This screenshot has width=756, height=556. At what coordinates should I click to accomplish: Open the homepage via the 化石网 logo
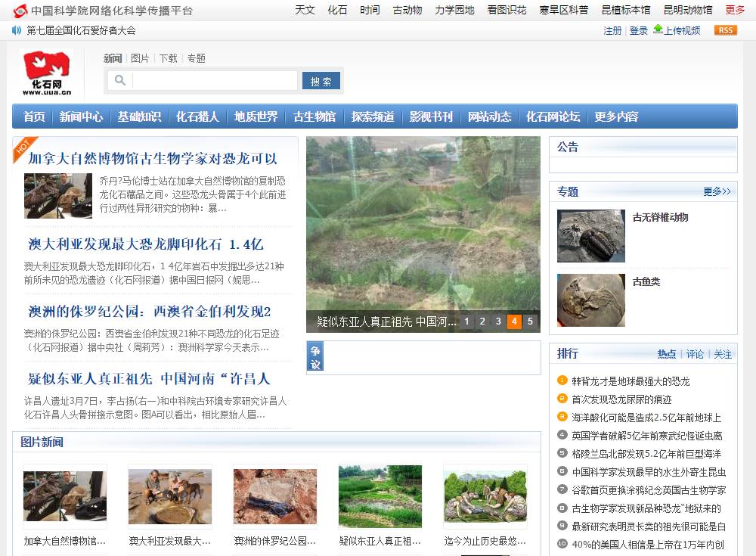(x=47, y=72)
